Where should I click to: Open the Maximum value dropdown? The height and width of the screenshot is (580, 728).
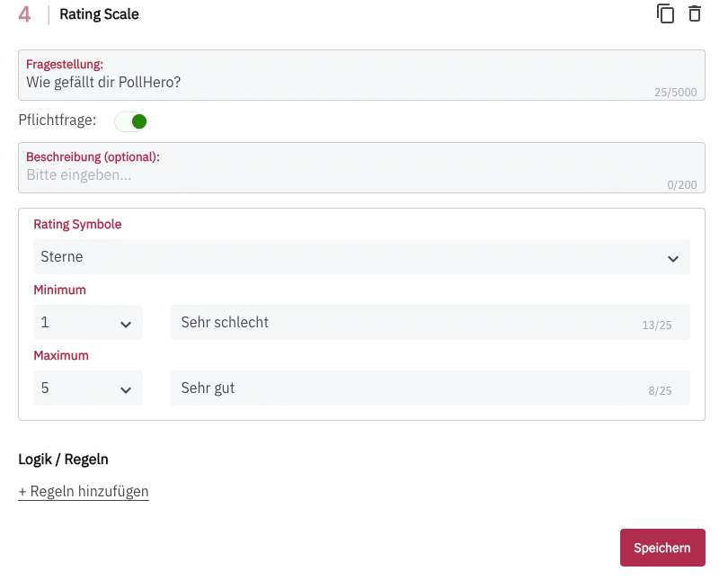coord(87,388)
